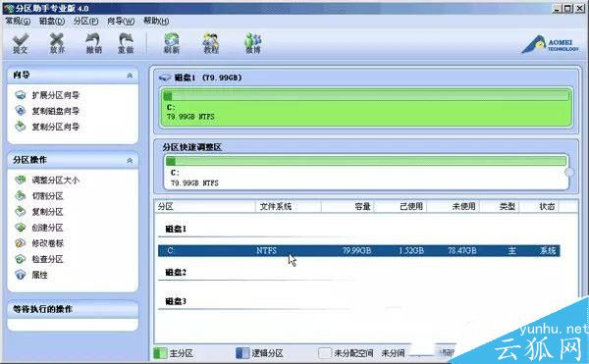
Task: Open the 帮助(H) menu
Action: click(156, 21)
